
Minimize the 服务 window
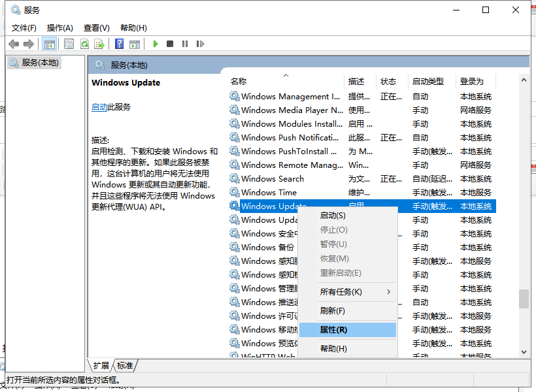456,10
